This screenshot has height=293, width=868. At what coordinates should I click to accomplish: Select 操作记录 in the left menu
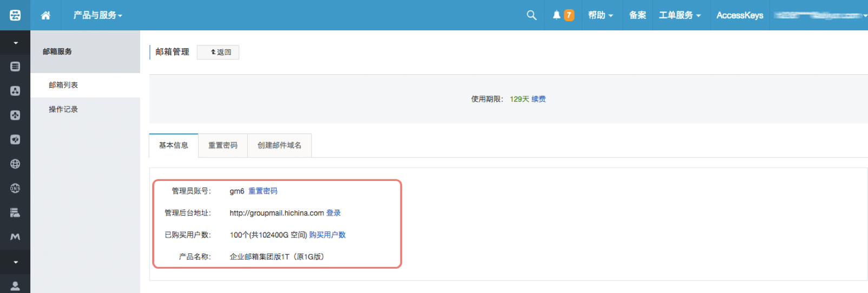[x=63, y=109]
